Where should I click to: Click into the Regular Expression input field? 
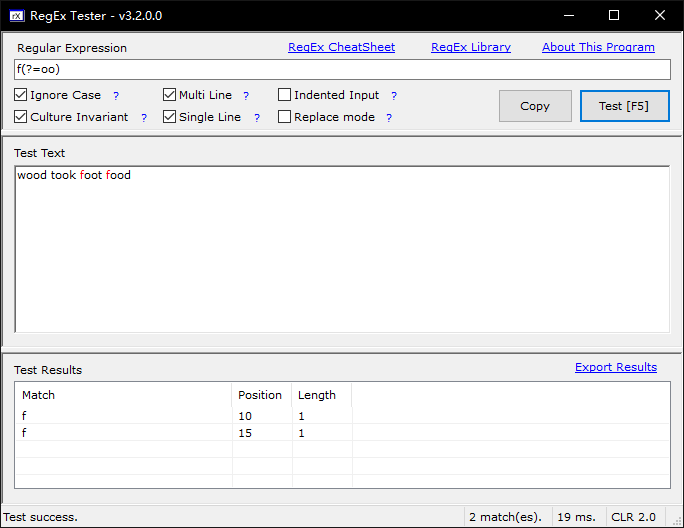tap(341, 69)
